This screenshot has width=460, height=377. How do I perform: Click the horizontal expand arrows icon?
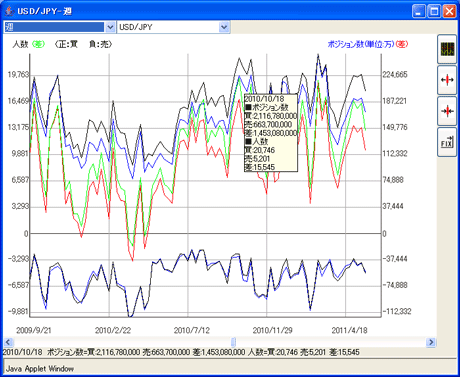click(x=447, y=80)
